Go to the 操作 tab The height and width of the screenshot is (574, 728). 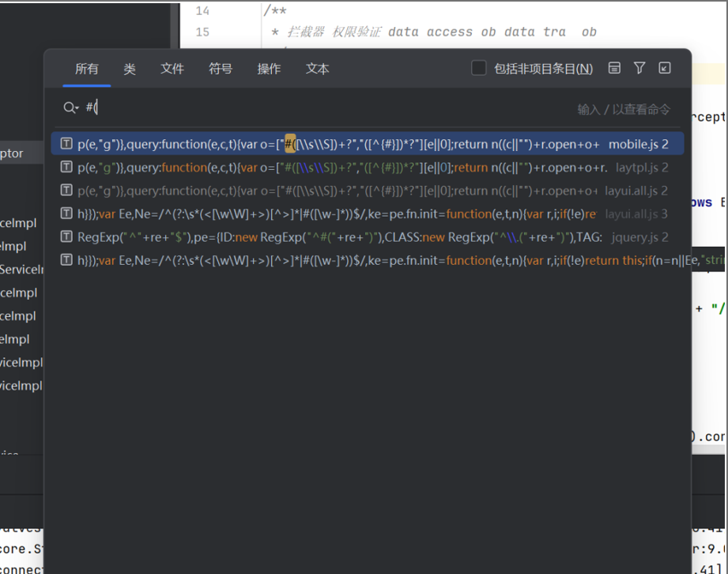coord(269,70)
